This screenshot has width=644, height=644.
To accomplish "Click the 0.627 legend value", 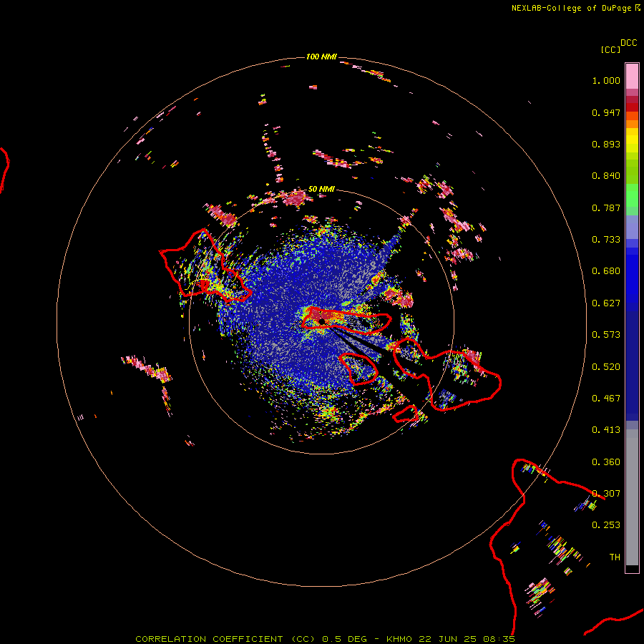I will pos(606,303).
